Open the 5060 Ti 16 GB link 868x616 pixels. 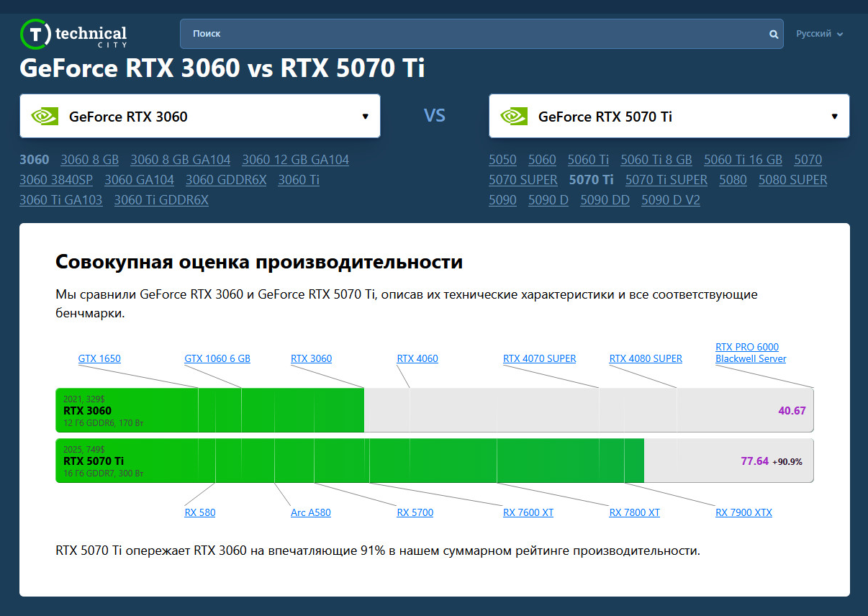pos(743,160)
